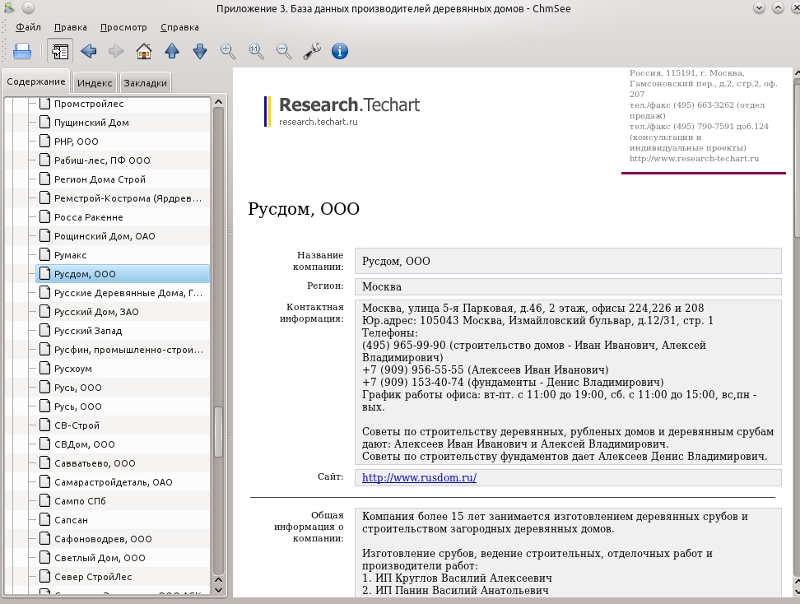The width and height of the screenshot is (800, 604).
Task: Open Русский Запад topic
Action: click(88, 330)
